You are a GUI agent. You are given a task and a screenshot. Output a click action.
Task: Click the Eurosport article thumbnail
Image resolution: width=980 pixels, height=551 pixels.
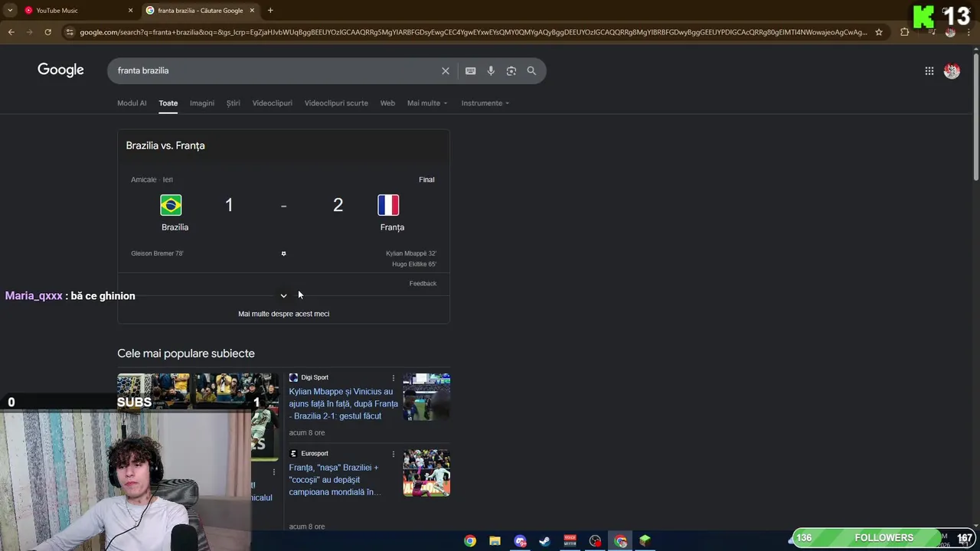(x=426, y=473)
